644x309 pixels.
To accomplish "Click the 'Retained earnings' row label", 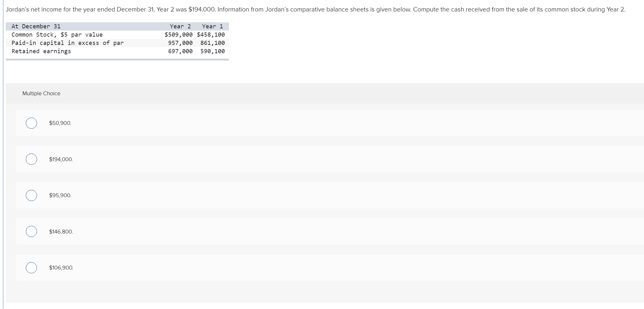I will click(x=41, y=51).
